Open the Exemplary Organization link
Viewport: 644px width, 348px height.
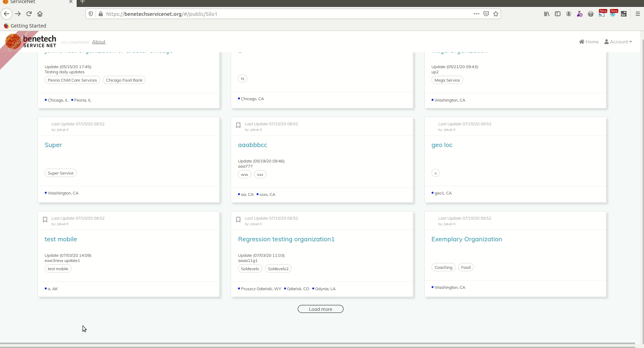point(467,239)
